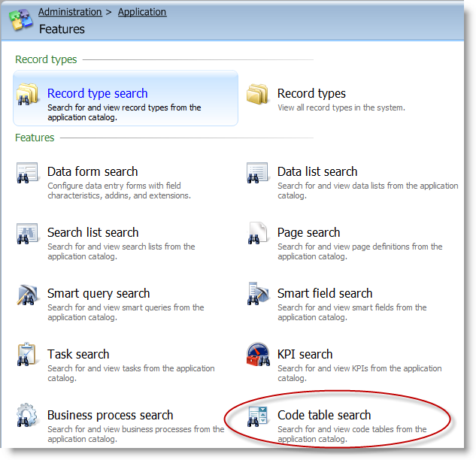476x460 pixels.
Task: Click the Smart query search icon
Action: click(x=27, y=295)
